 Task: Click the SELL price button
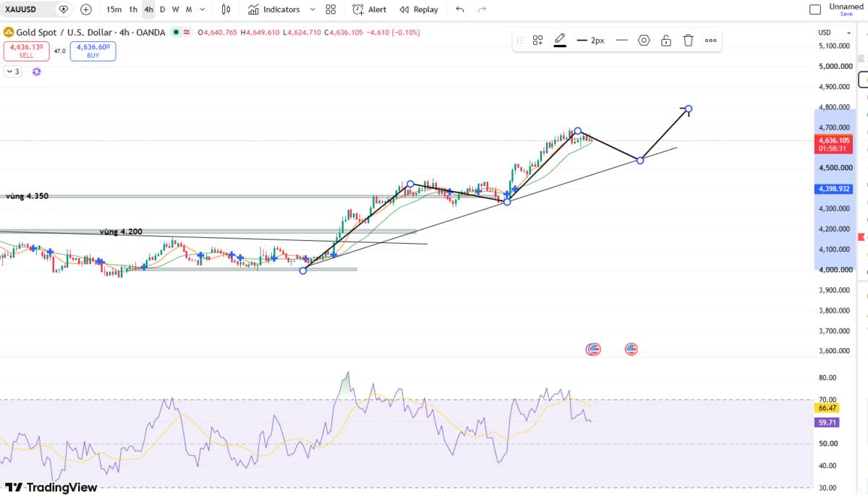coord(26,51)
